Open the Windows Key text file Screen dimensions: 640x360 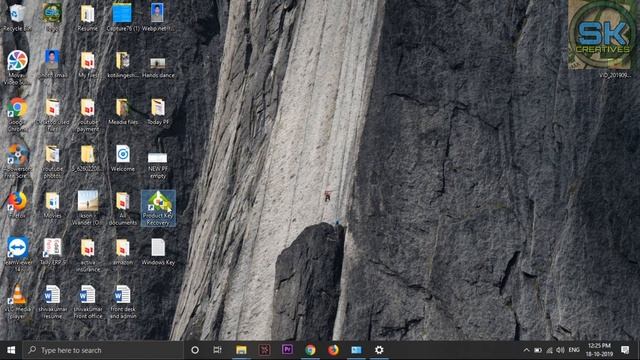point(158,251)
